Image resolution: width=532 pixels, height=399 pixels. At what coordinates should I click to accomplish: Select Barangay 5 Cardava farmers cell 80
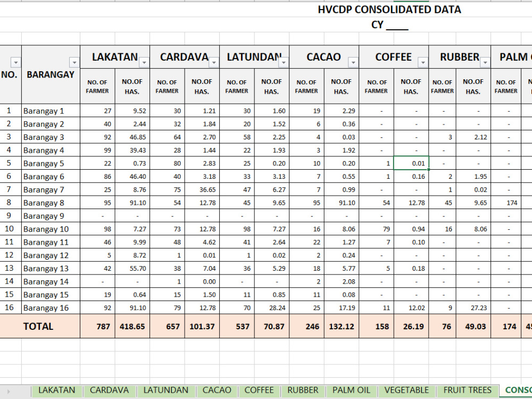tap(167, 163)
